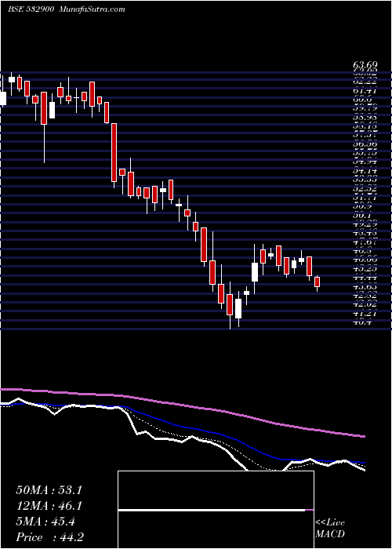The width and height of the screenshot is (392, 549).
Task: Click the white MACD histogram line in box
Action: pos(212,511)
